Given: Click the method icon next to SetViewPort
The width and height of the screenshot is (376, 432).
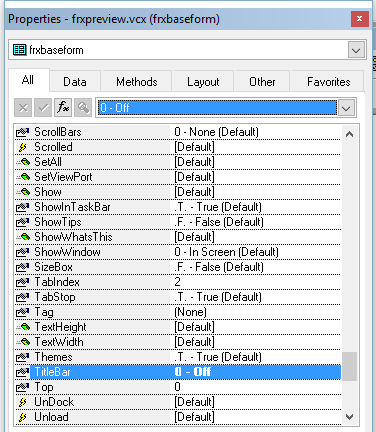Looking at the screenshot, I should coord(23,177).
